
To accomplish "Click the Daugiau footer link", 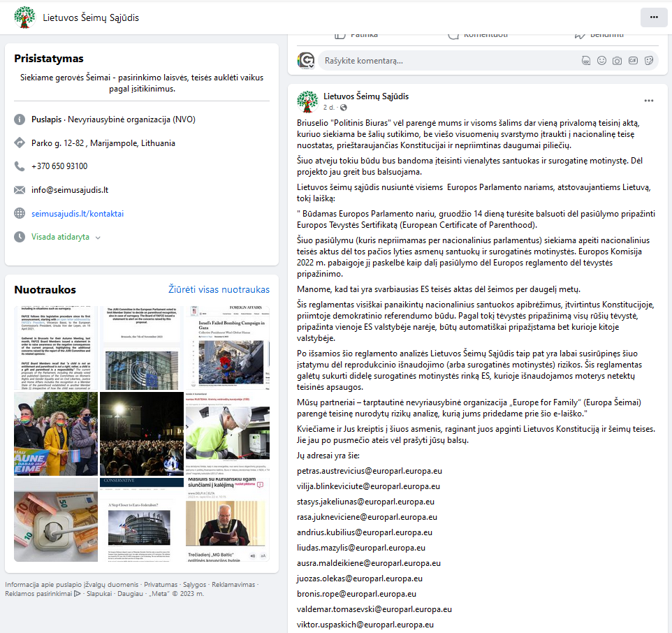I will click(131, 594).
